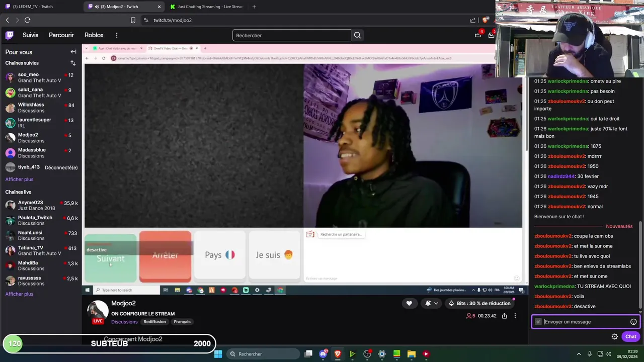
Task: Close the Modjoo2 browser tab
Action: [x=159, y=7]
